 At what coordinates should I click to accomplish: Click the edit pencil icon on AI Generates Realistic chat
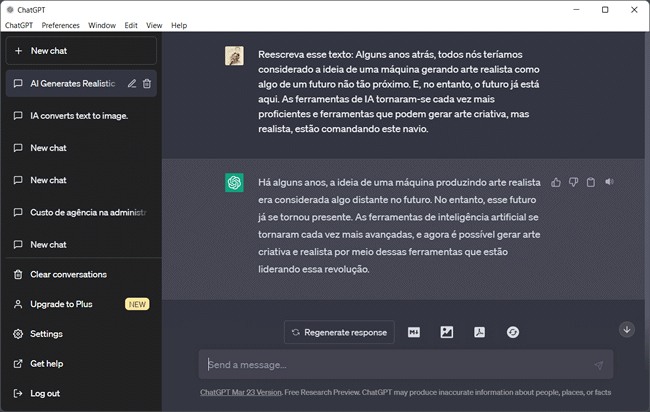pos(131,84)
